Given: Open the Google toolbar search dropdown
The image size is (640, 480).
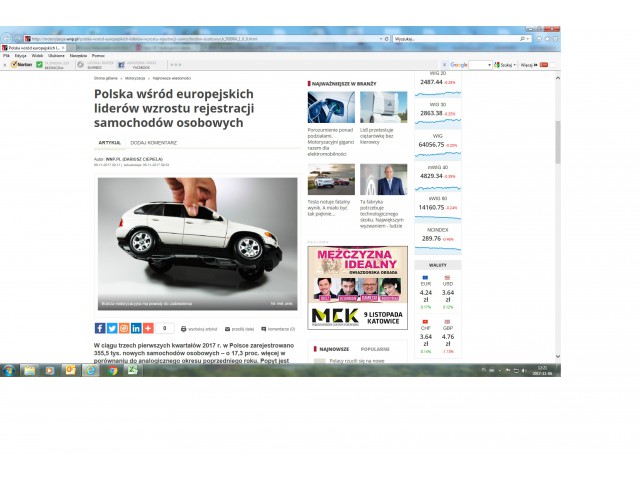Looking at the screenshot, I should tap(490, 64).
